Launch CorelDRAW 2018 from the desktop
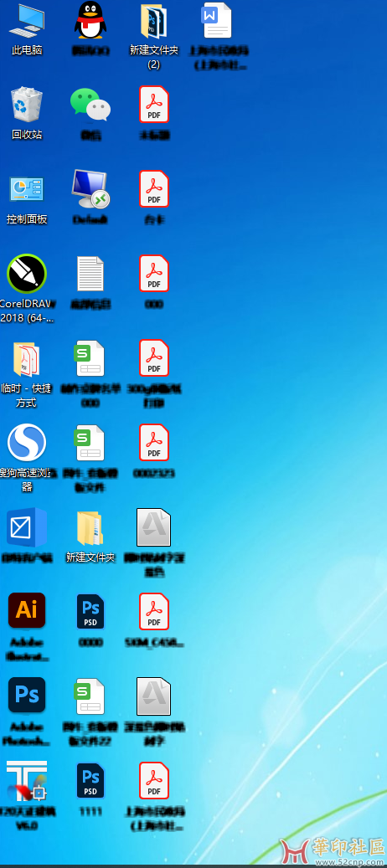 point(27,274)
